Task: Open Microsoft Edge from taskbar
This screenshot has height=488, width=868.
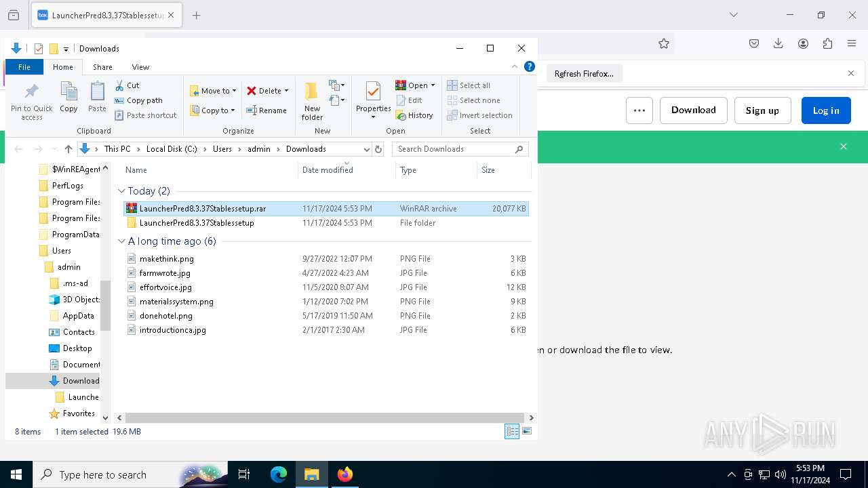Action: (x=279, y=474)
